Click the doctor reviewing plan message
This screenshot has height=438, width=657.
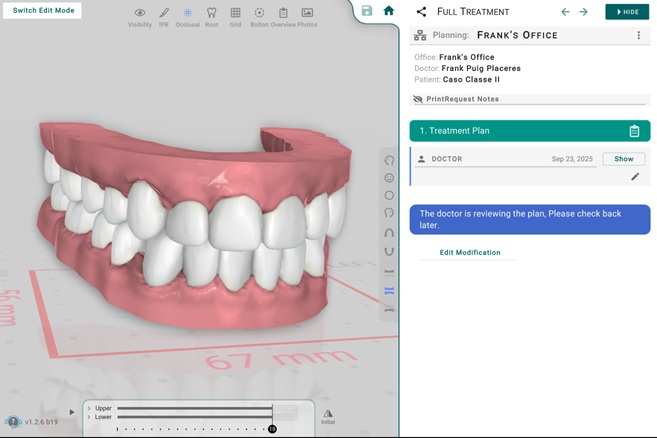(x=530, y=219)
